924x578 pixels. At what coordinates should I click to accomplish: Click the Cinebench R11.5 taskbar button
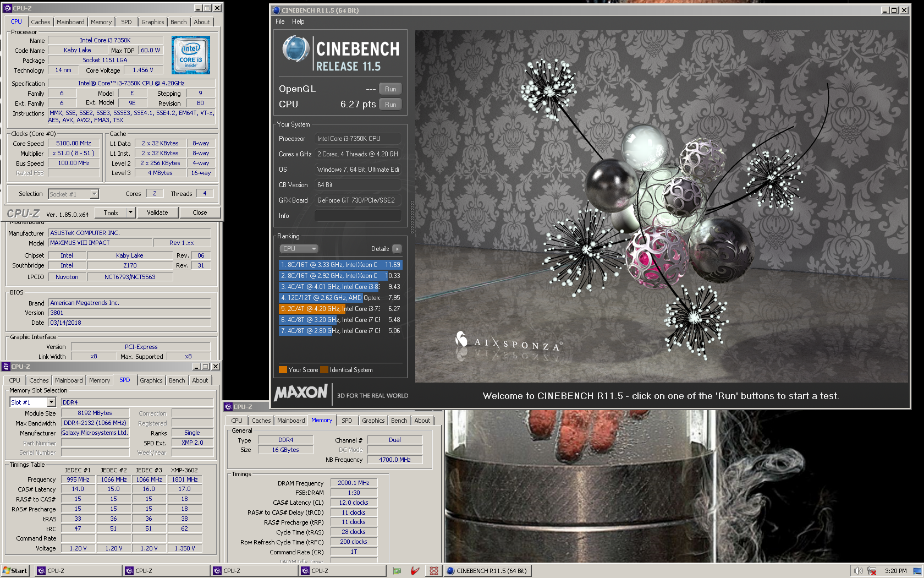click(x=487, y=571)
